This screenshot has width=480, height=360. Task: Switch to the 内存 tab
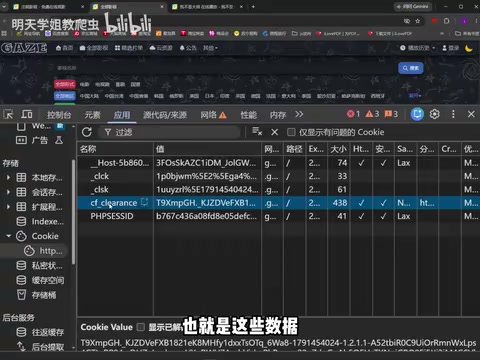(278, 115)
